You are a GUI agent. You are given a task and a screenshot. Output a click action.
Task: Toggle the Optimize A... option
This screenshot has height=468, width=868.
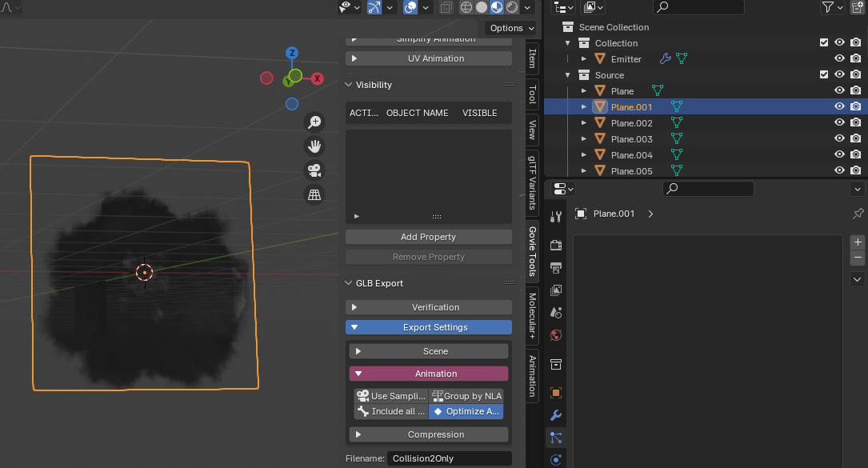point(466,411)
